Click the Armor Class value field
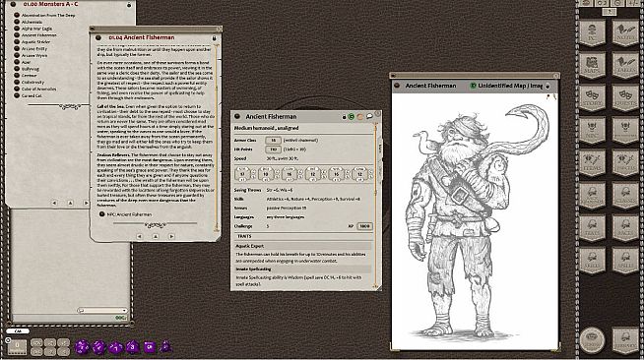This screenshot has height=360, width=644. 273,141
